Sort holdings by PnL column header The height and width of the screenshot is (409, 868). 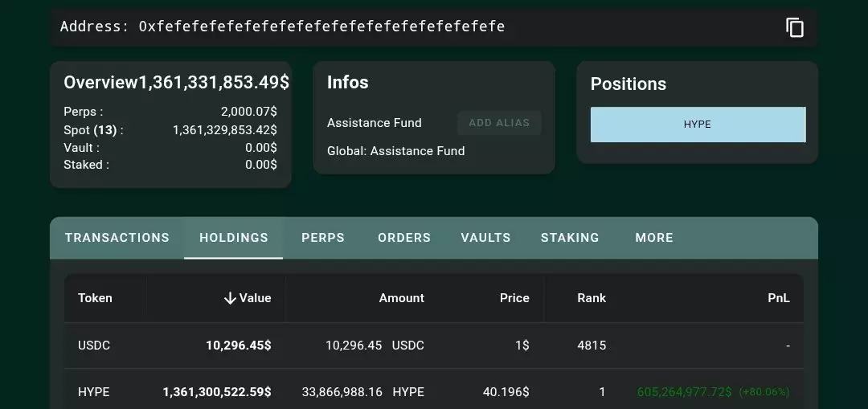[778, 298]
